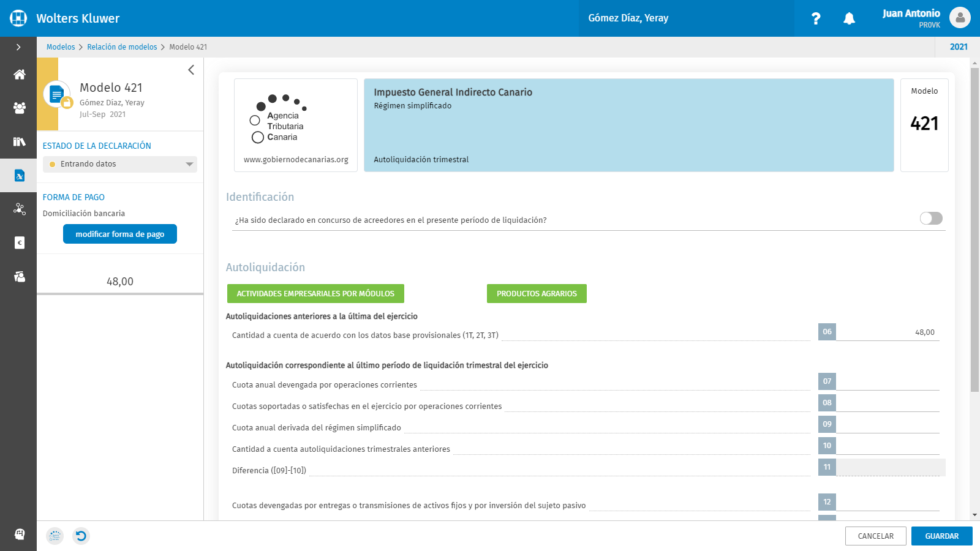Open Productos agrarios section

pos(537,294)
